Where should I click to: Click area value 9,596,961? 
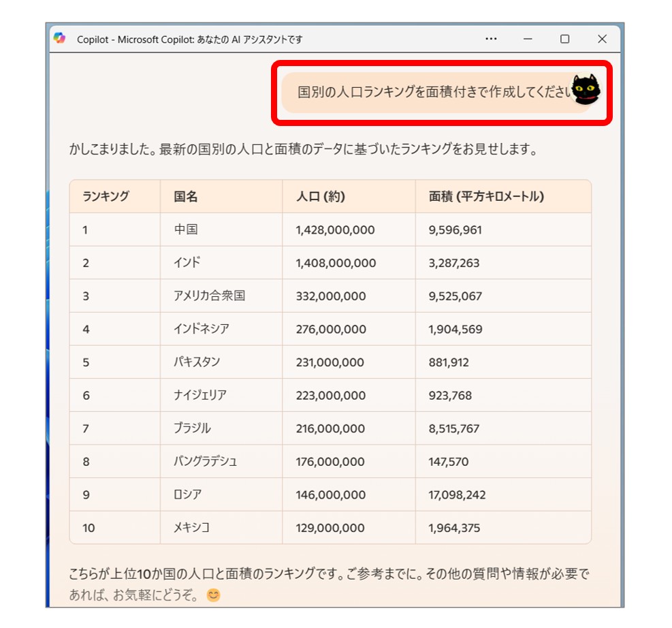coord(455,230)
